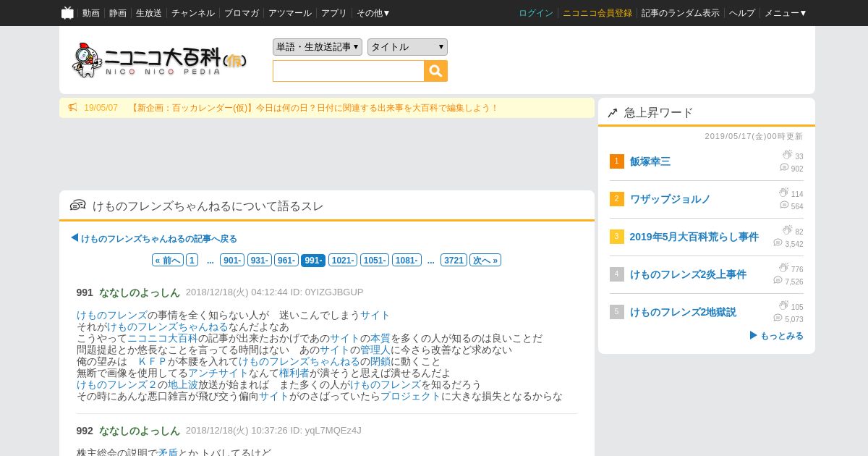Open the 百ッカレンダー announcement link
The height and width of the screenshot is (456, 868).
tap(314, 108)
